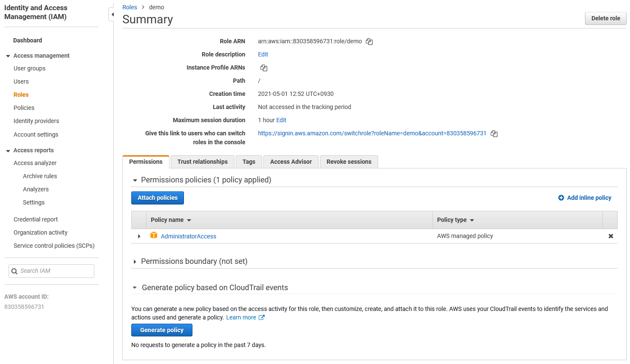
Task: Open the Permissions tab
Action: [x=146, y=162]
